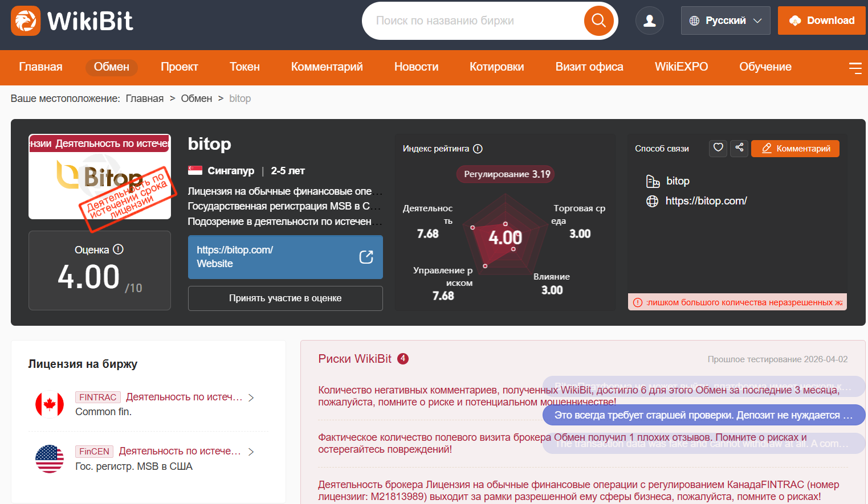Click the orange search magnifier button
The image size is (868, 504).
click(x=598, y=21)
